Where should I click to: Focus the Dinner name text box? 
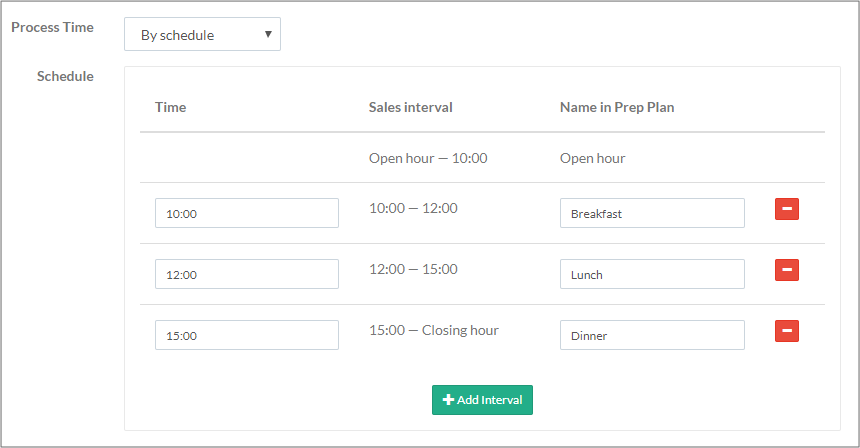pyautogui.click(x=651, y=335)
